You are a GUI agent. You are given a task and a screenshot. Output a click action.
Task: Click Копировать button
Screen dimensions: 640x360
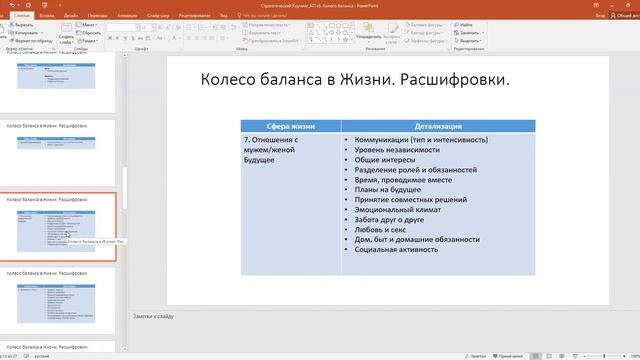[x=23, y=33]
